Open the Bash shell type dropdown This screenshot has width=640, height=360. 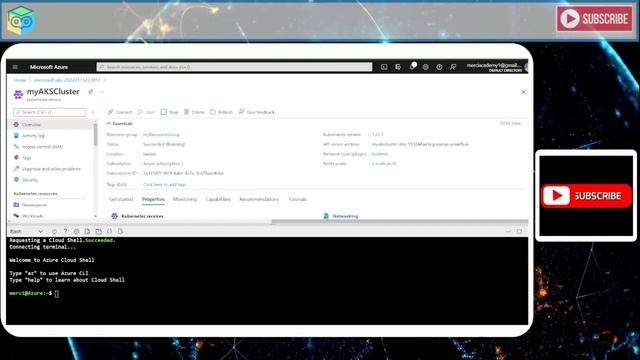[26, 231]
